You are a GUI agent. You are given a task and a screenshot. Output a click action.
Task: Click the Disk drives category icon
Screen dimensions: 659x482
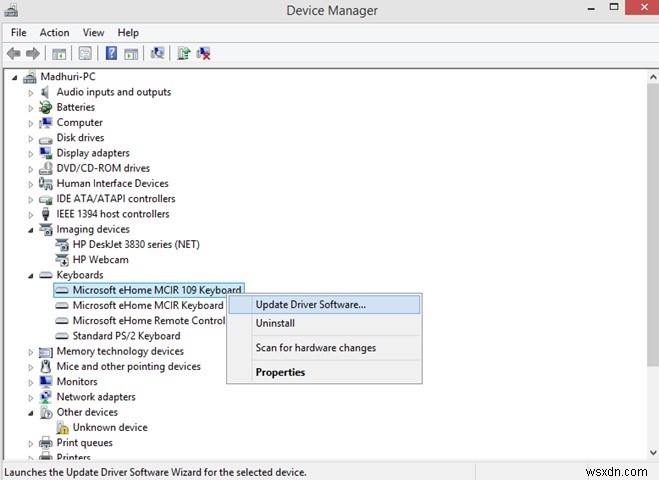tap(45, 139)
